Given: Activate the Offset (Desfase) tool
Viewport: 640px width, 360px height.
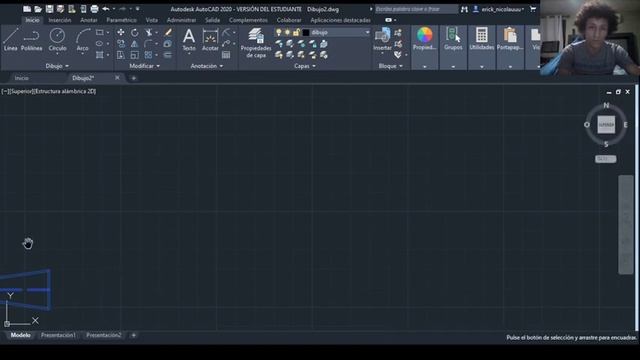Looking at the screenshot, I should pos(168,55).
